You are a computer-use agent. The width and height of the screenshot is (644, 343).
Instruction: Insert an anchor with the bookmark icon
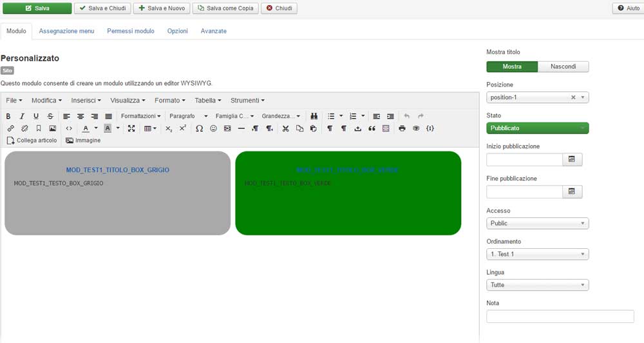[39, 128]
